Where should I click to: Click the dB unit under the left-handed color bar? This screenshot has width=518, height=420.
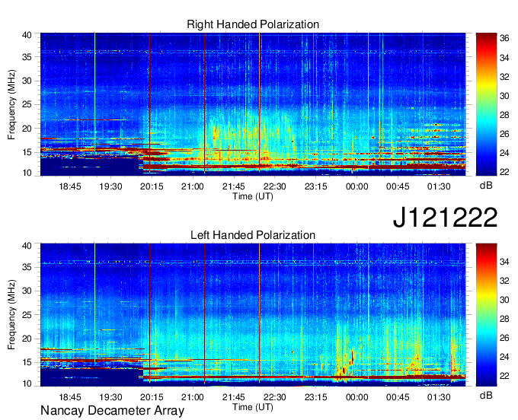(x=486, y=396)
